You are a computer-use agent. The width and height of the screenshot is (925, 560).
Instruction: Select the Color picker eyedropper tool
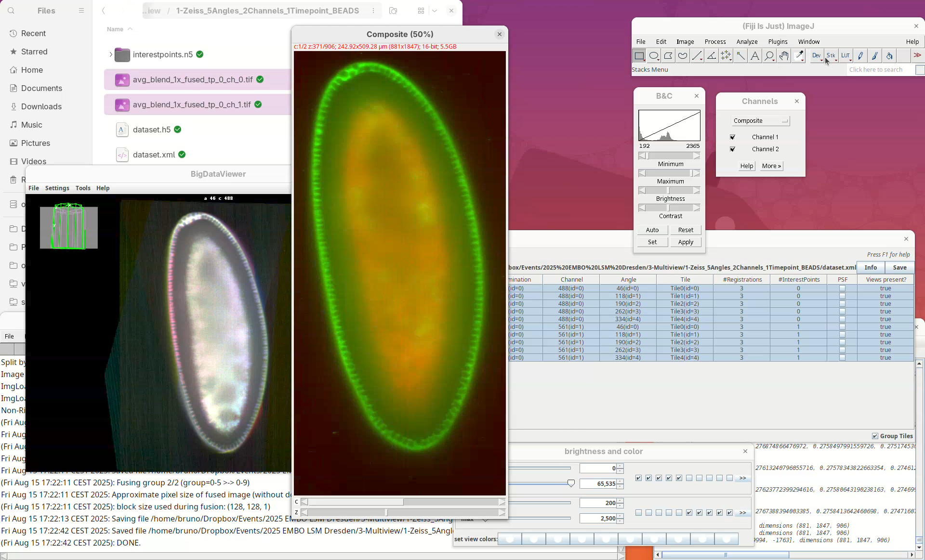tap(799, 56)
